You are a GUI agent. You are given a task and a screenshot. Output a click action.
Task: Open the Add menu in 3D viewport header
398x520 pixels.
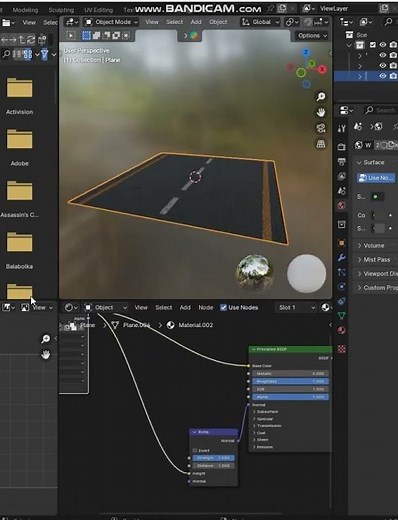click(196, 22)
